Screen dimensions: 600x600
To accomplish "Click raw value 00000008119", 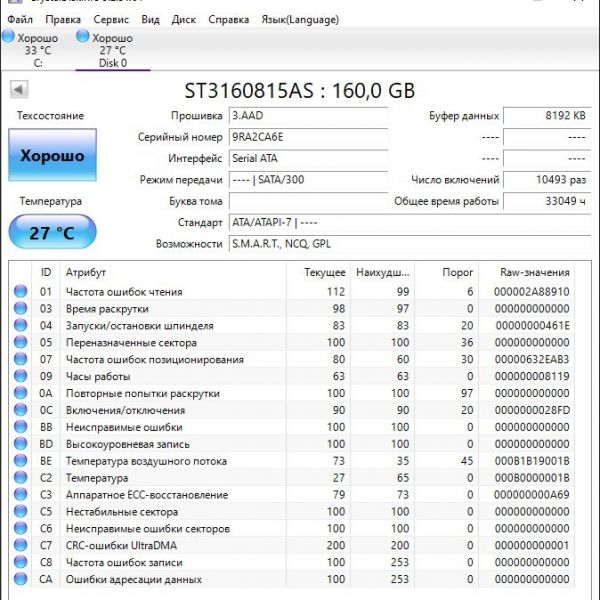I will click(532, 377).
